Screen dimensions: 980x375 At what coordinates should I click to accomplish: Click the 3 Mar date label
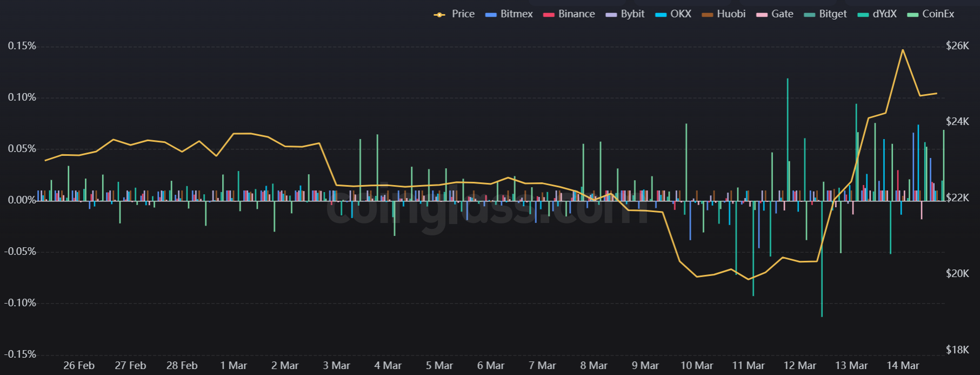tap(336, 366)
